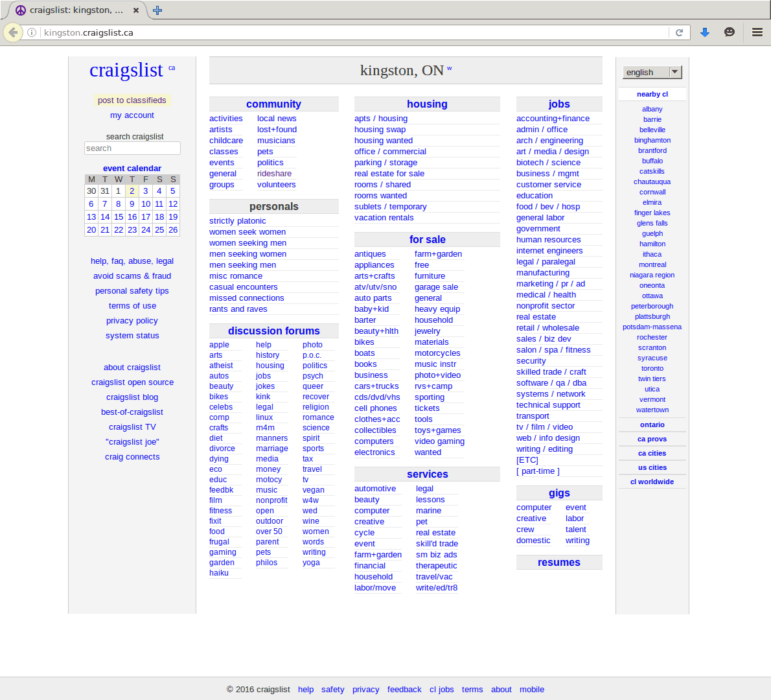Click the craigslist logo text

pos(126,70)
